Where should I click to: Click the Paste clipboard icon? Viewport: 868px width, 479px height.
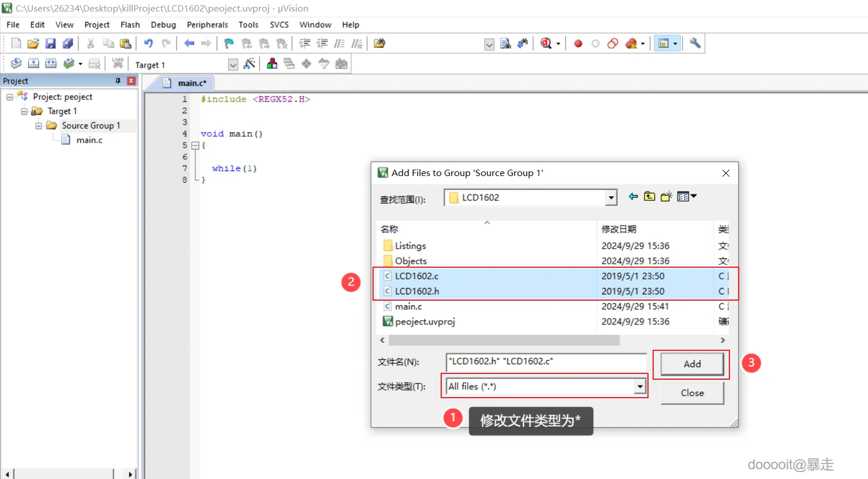(125, 43)
